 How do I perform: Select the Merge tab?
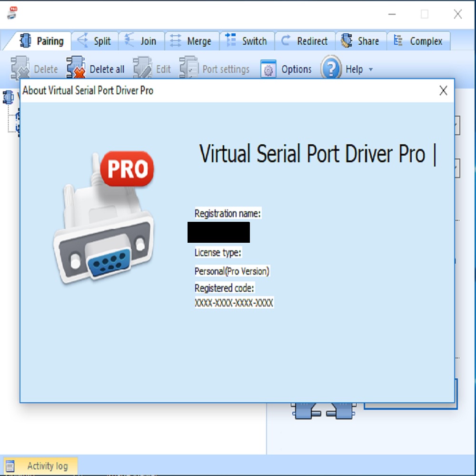pos(192,41)
